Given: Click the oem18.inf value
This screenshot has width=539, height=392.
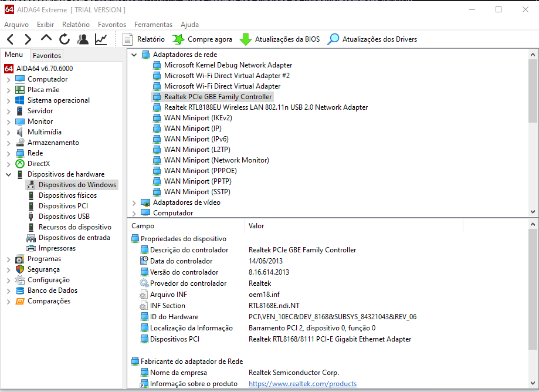Looking at the screenshot, I should click(264, 295).
